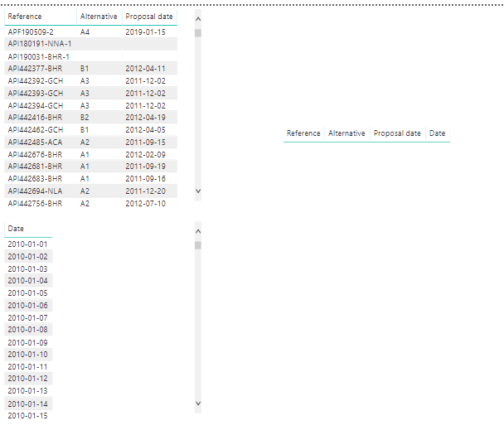Screen dimensions: 504x435
Task: Click proposal date 2019-01-15
Action: [145, 31]
